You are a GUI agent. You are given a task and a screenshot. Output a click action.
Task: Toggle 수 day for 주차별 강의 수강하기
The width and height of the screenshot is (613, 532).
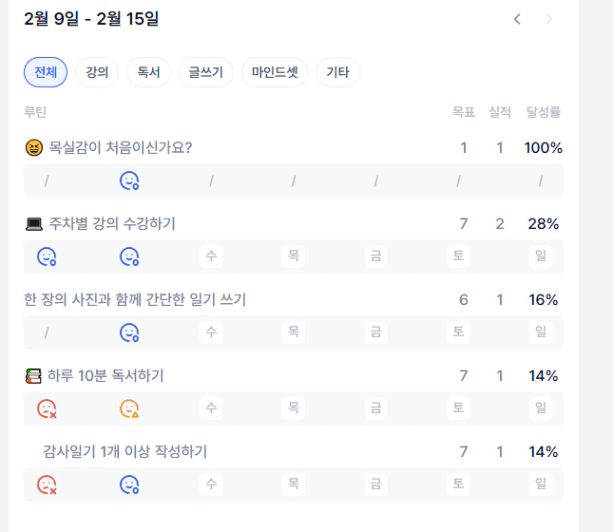(x=211, y=257)
